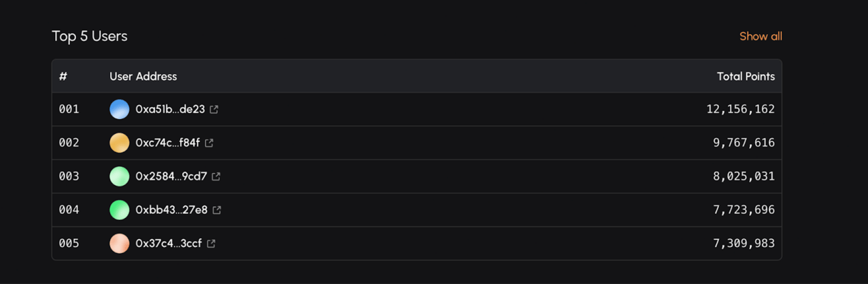Click orange avatar of rank 002 user

click(x=120, y=143)
